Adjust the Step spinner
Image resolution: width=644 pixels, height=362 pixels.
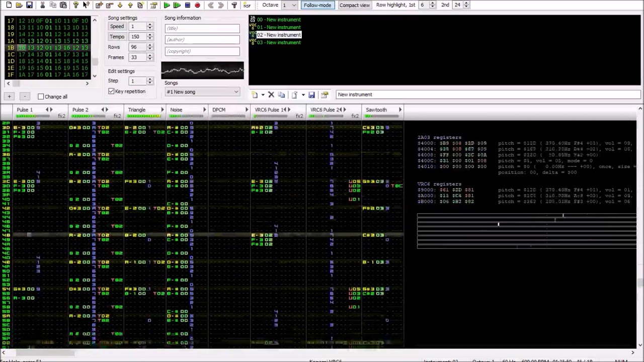(x=149, y=81)
